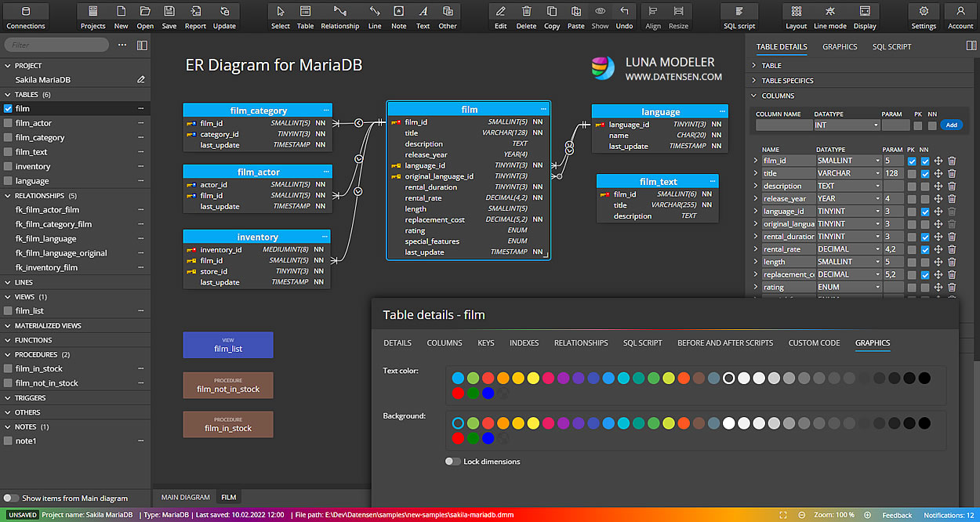Switch to the KEYS tab in Table details
The image size is (980, 522).
click(x=486, y=343)
